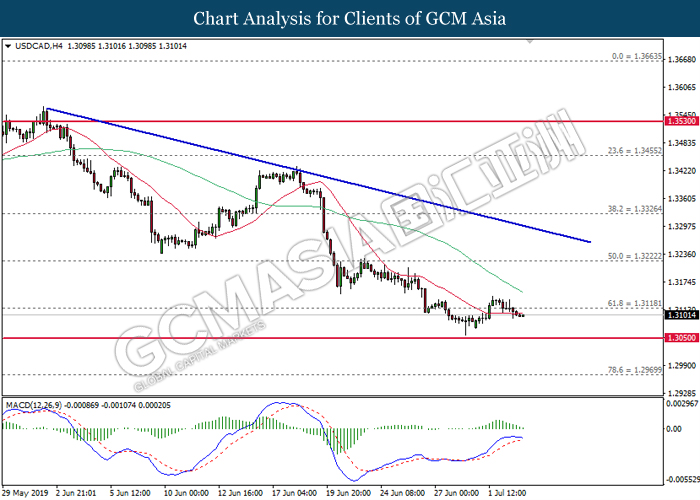
Task: Click the MACD scale value -0.005529
Action: [682, 479]
